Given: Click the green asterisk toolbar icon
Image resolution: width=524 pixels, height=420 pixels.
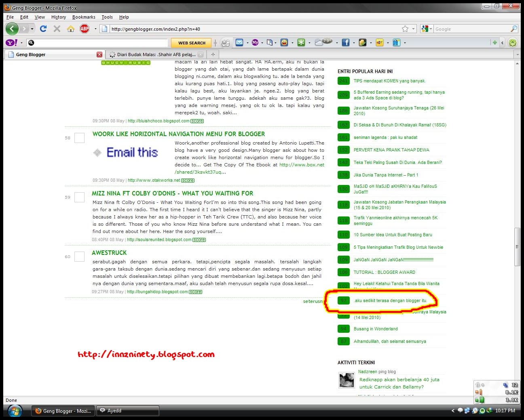Looking at the screenshot, I should pyautogui.click(x=301, y=42).
